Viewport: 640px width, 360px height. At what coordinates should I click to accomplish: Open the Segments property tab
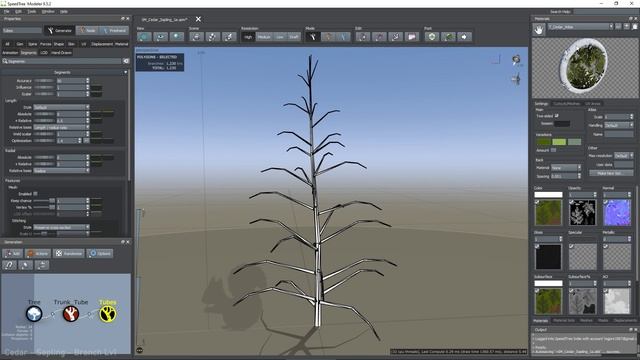click(x=29, y=53)
